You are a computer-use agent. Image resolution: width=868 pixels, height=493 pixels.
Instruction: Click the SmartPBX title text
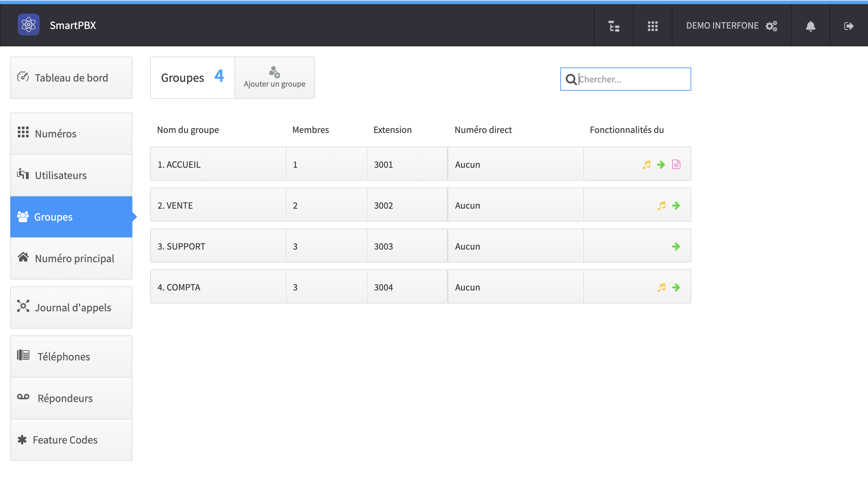pyautogui.click(x=73, y=25)
